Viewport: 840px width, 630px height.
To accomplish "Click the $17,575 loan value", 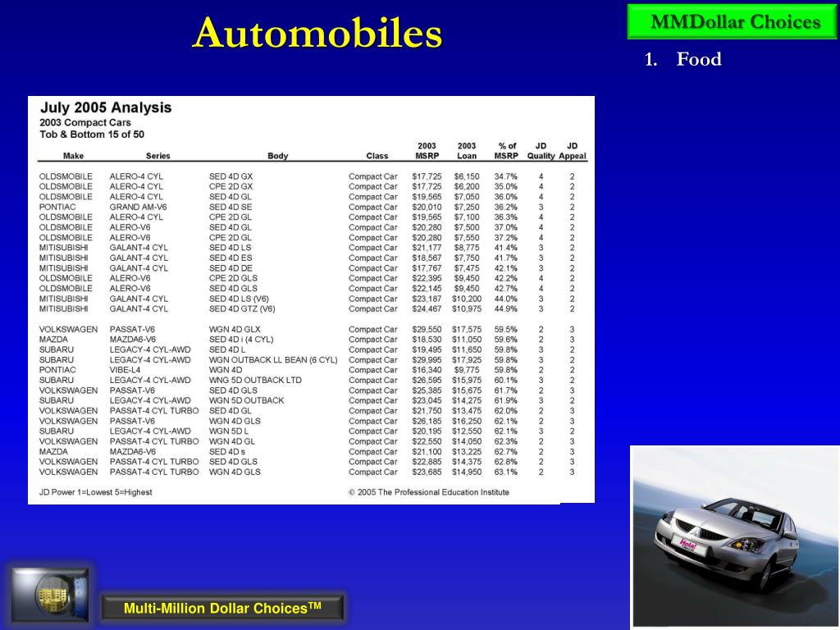I will click(467, 330).
